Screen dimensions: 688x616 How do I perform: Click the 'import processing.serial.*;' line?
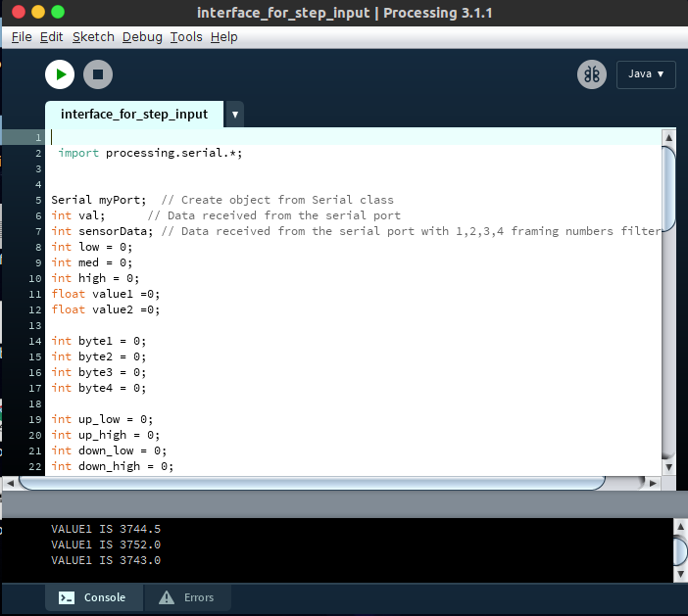(x=150, y=153)
